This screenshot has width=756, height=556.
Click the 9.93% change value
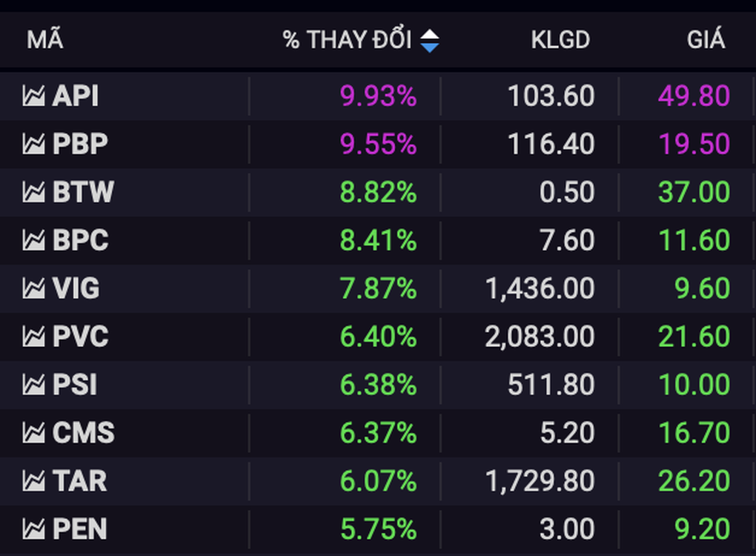(378, 96)
